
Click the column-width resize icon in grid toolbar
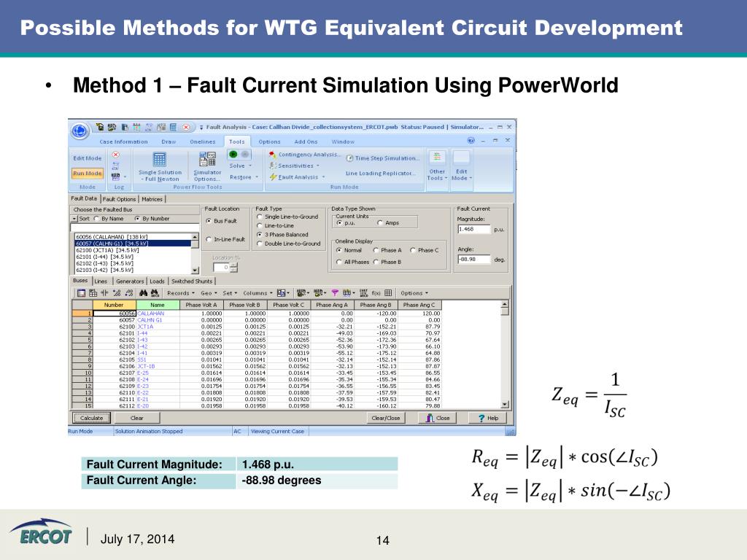point(104,293)
